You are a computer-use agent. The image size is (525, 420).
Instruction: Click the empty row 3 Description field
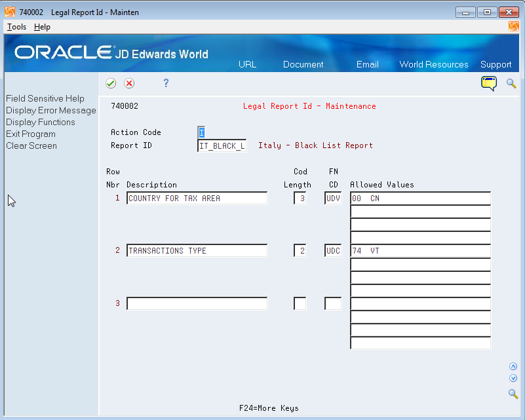[197, 303]
